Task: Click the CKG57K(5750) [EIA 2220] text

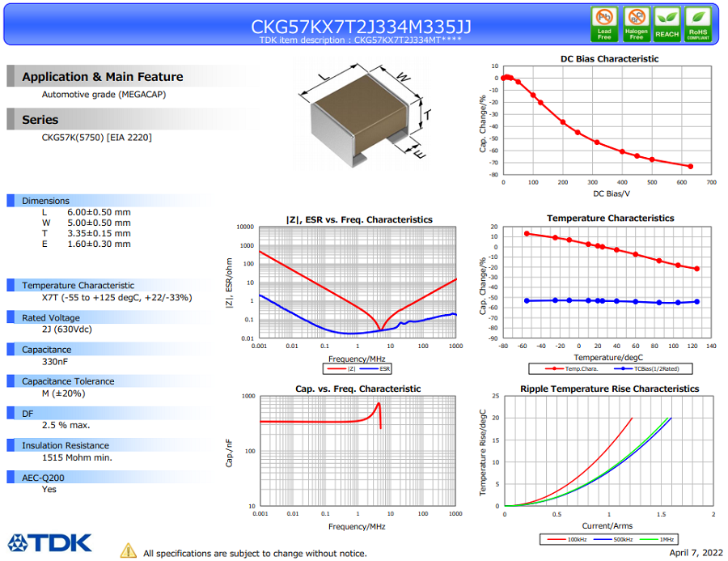Action: click(96, 138)
